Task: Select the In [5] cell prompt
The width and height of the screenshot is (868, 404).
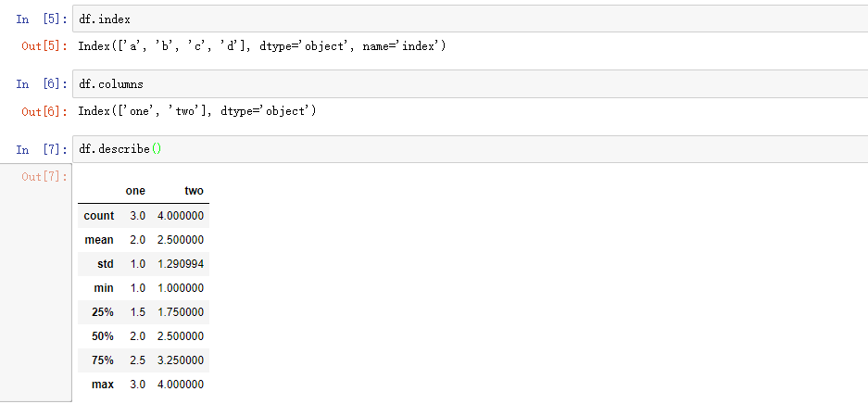Action: point(36,19)
